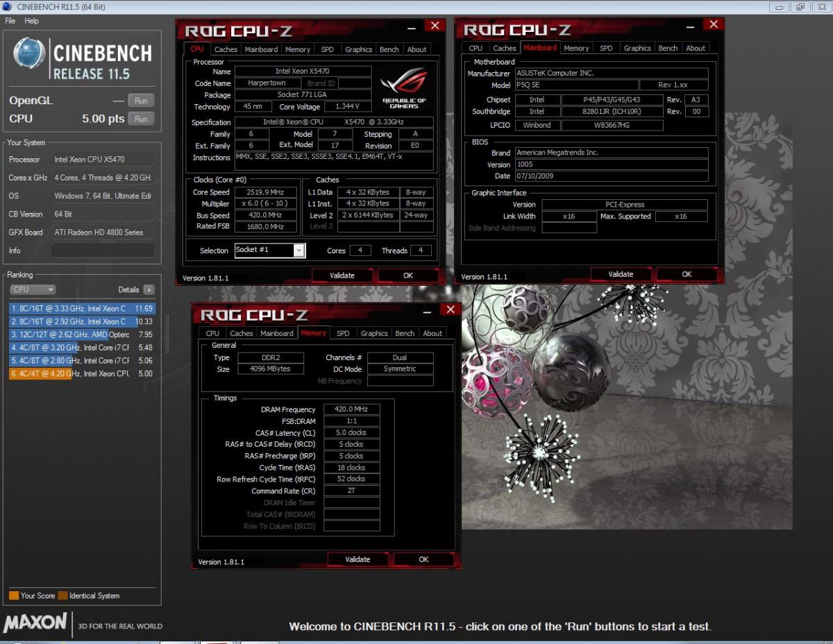Switch to SPD tab in Memory window

point(343,333)
